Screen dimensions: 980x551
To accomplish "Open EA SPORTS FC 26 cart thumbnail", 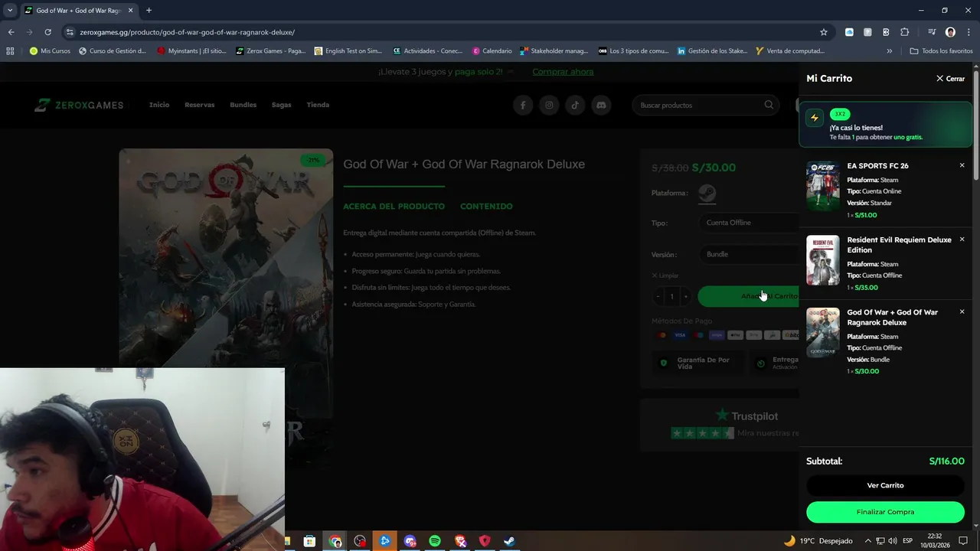I will pyautogui.click(x=823, y=186).
